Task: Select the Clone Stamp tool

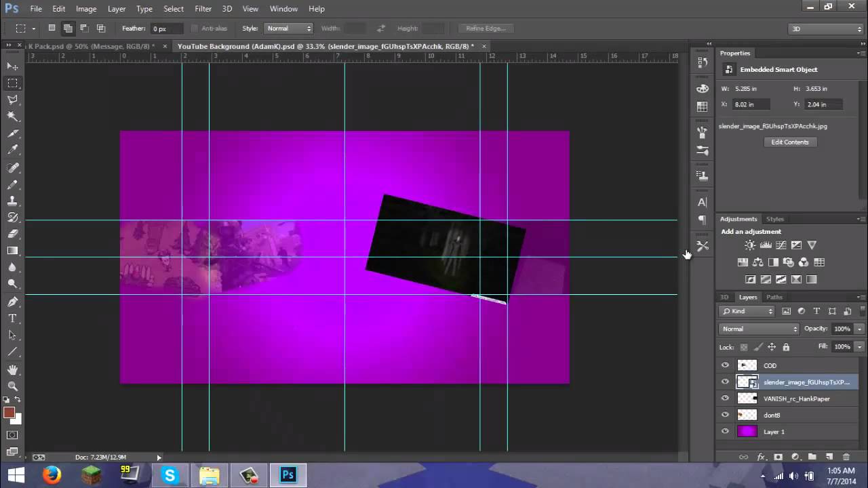Action: coord(13,201)
